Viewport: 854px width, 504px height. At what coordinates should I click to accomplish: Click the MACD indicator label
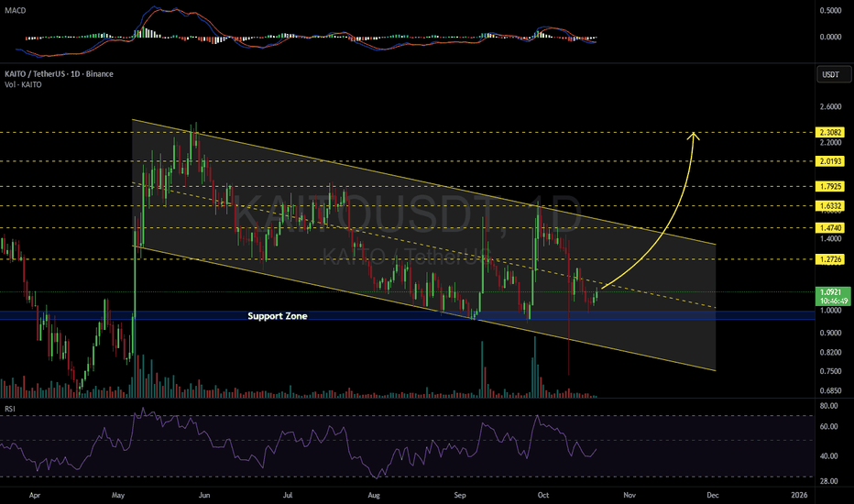(16, 10)
